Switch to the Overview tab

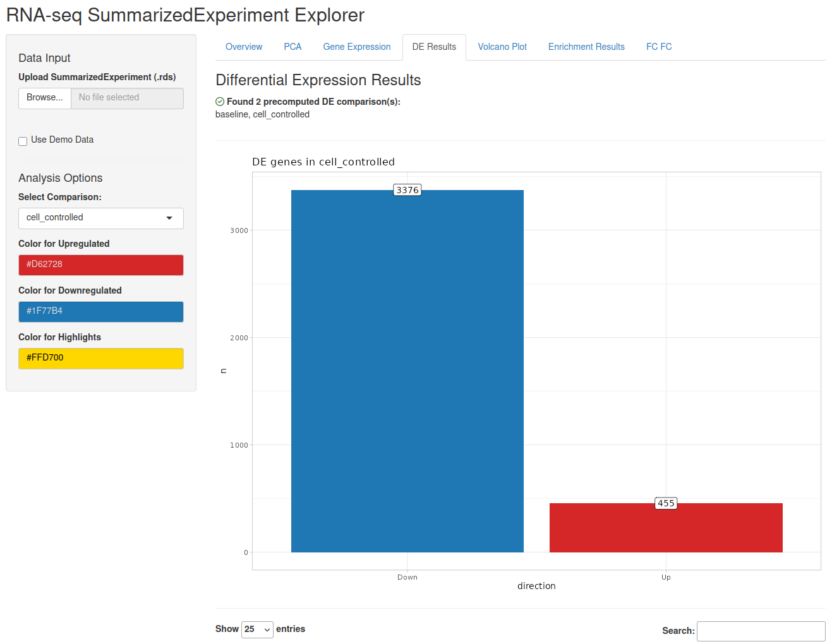tap(244, 47)
